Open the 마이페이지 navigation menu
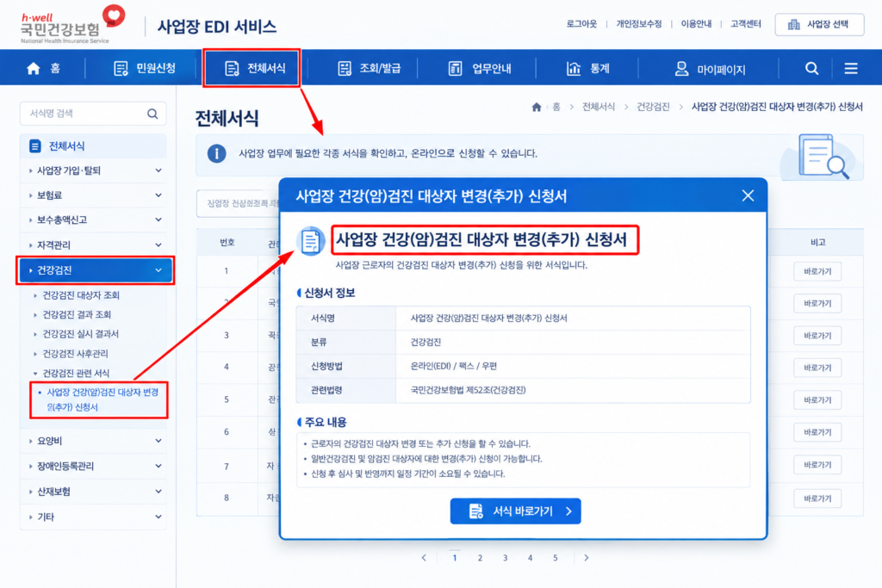The image size is (882, 588). click(x=710, y=69)
